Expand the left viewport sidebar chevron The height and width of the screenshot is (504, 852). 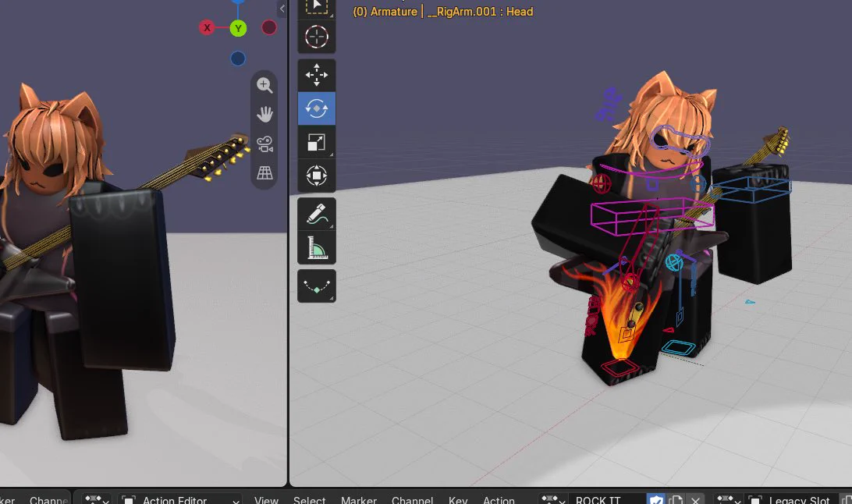pyautogui.click(x=282, y=8)
